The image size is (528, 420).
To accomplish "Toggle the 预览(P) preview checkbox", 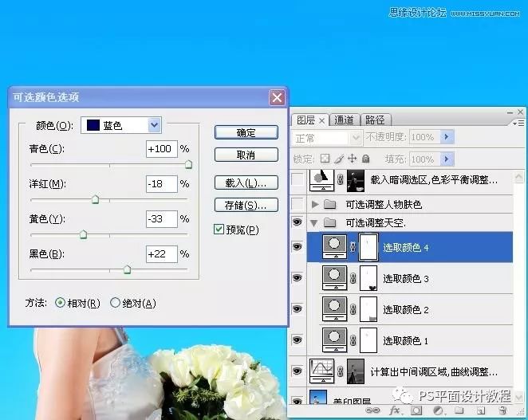I will pyautogui.click(x=219, y=230).
